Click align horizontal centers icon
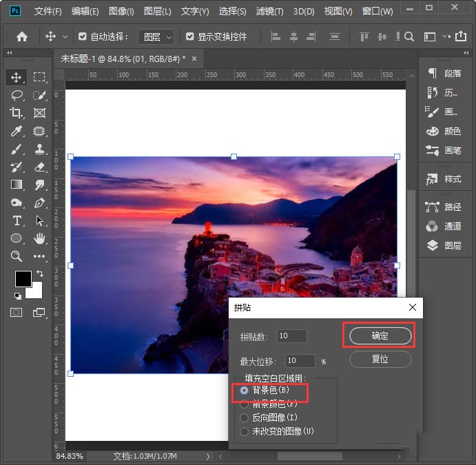The height and width of the screenshot is (465, 476). (293, 37)
